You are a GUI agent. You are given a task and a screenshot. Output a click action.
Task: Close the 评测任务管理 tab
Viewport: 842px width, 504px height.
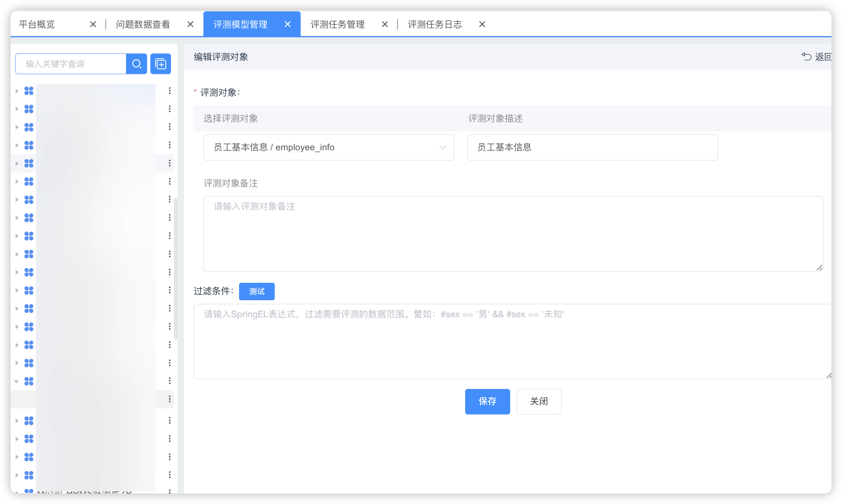385,24
